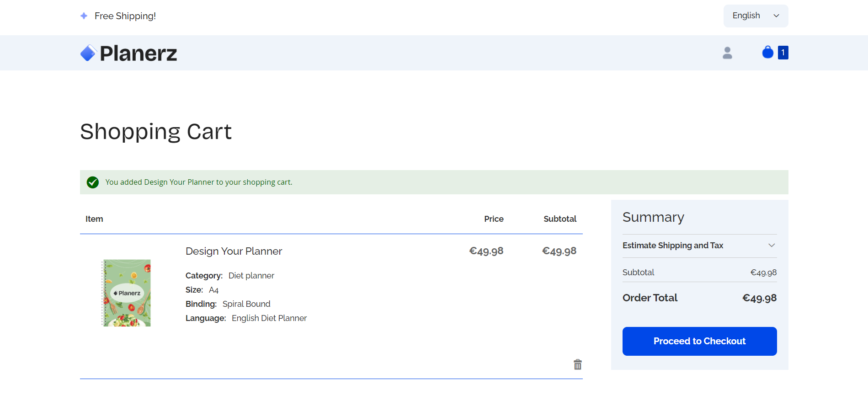Delete Design Your Planner with trash icon
This screenshot has width=868, height=401.
tap(578, 364)
